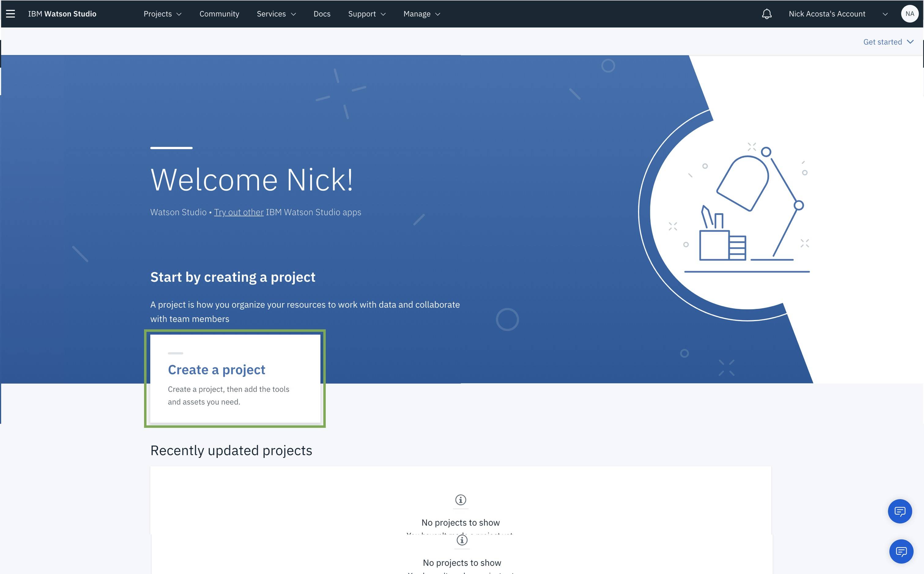Follow the 'Try out other' link
This screenshot has height=574, width=924.
pos(239,212)
